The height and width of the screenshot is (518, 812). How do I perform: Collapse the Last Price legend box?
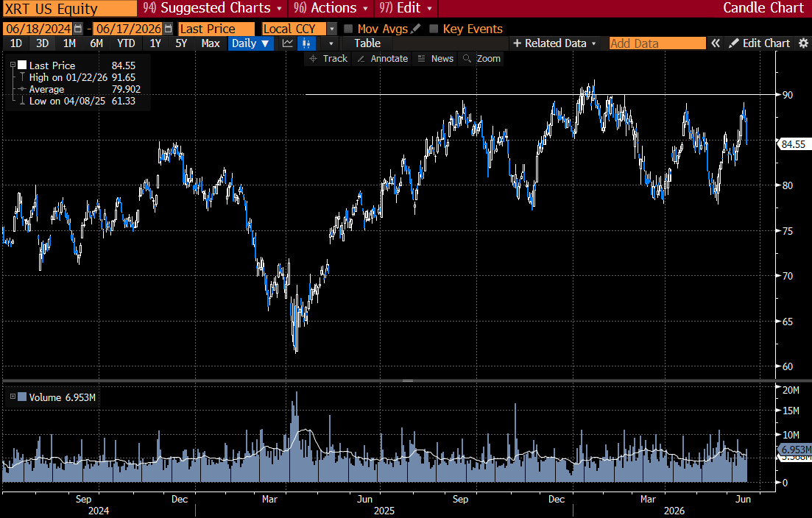click(x=13, y=65)
